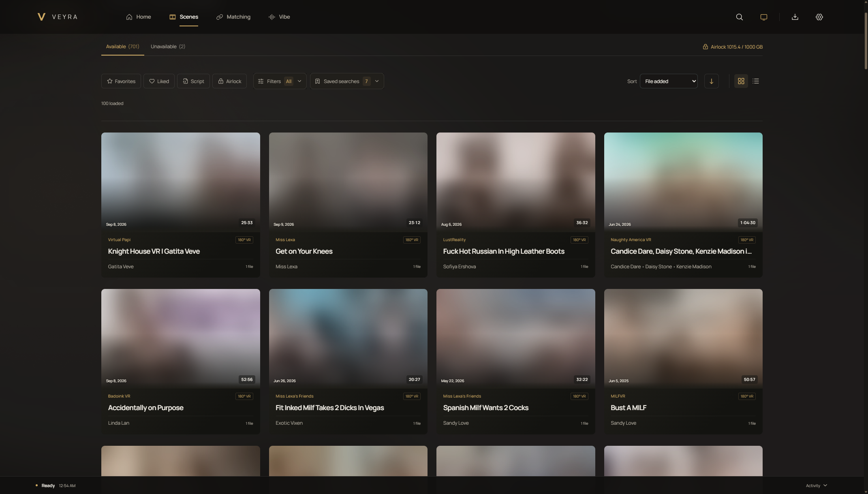This screenshot has width=868, height=494.
Task: Click performer name Sofiya Ershova
Action: click(460, 267)
